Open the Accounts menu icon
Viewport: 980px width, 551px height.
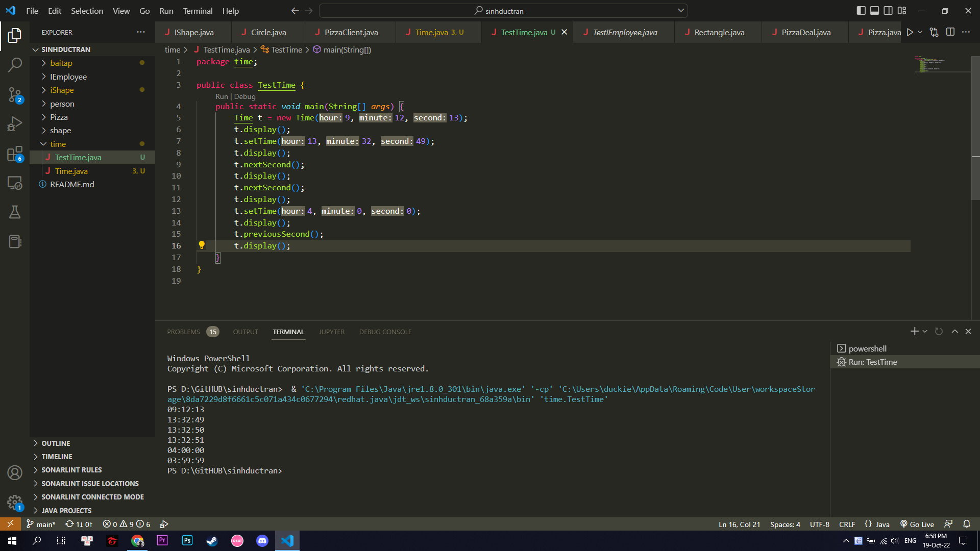15,473
